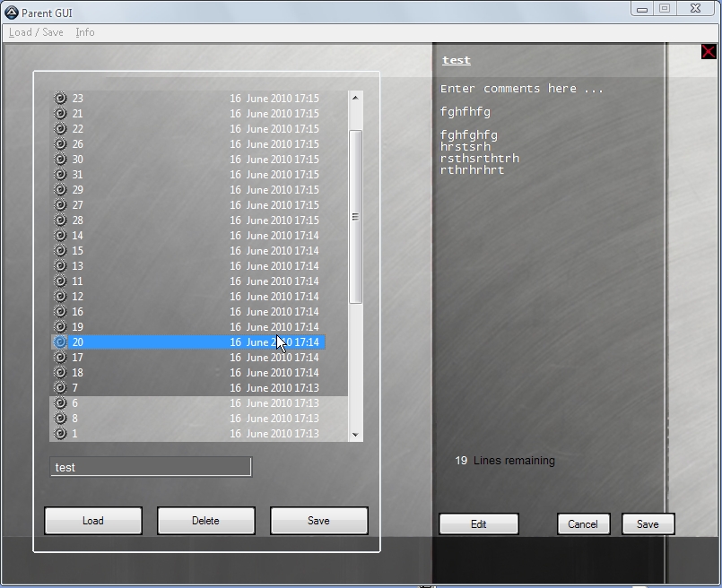Open the Info menu

point(85,32)
